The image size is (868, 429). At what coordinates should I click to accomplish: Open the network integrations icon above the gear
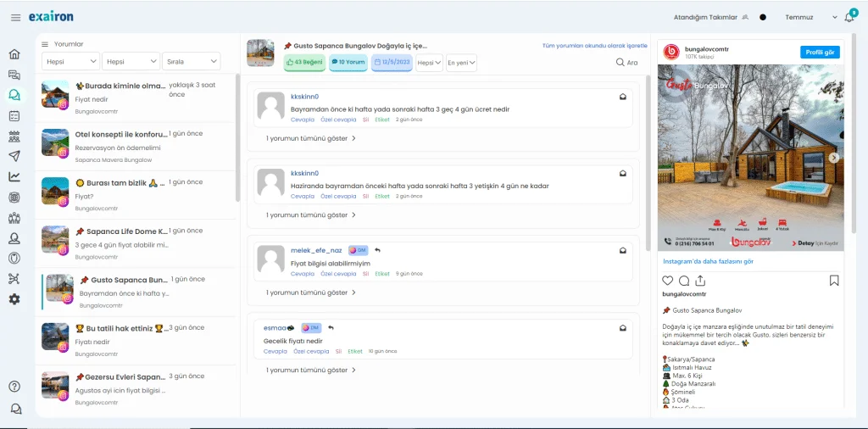[14, 278]
